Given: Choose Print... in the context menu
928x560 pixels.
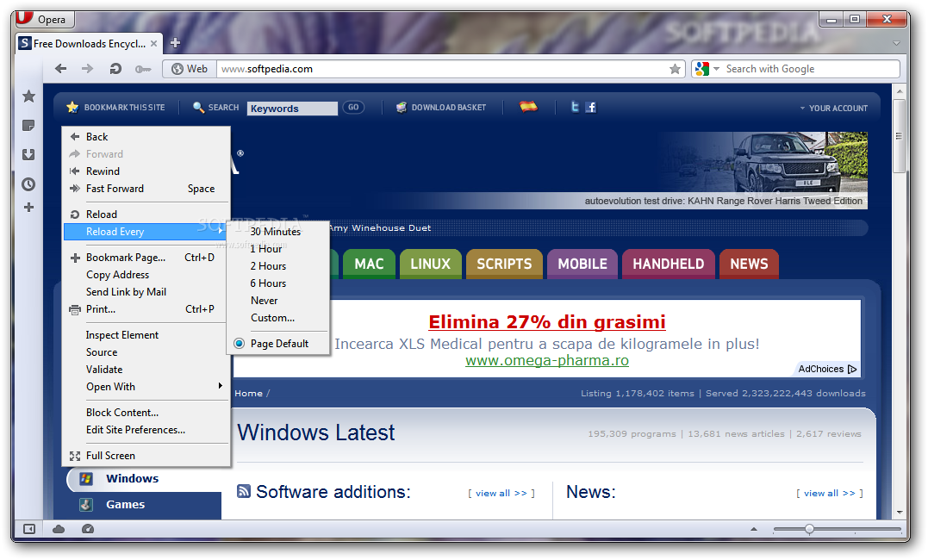Looking at the screenshot, I should [146, 309].
